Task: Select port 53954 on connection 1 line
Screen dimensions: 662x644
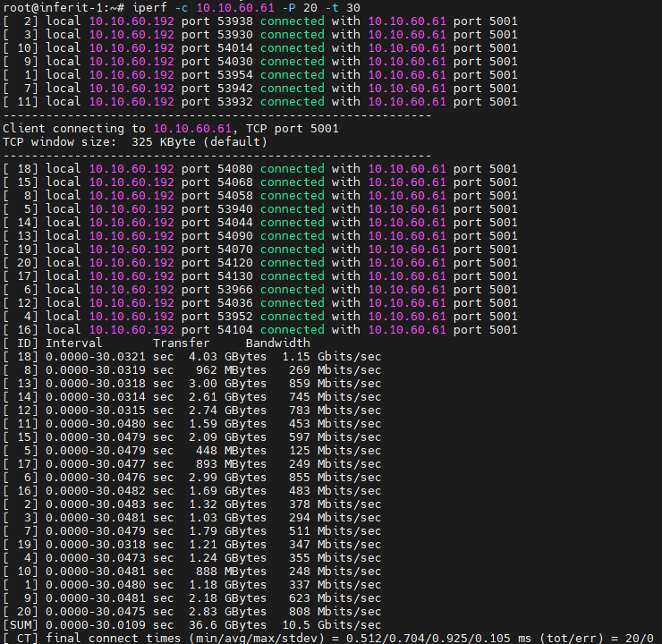Action: click(x=235, y=75)
